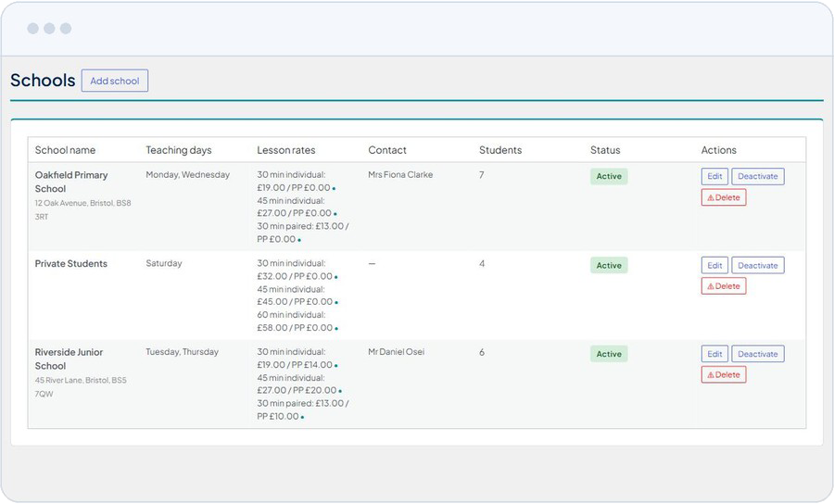Delete Oakfield Primary School
This screenshot has width=834, height=504.
pyautogui.click(x=724, y=197)
